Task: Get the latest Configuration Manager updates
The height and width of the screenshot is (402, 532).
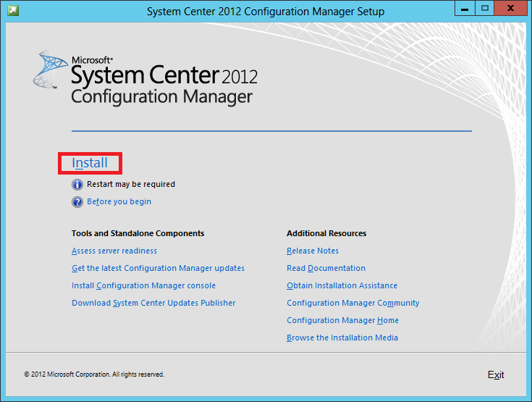Action: click(158, 269)
